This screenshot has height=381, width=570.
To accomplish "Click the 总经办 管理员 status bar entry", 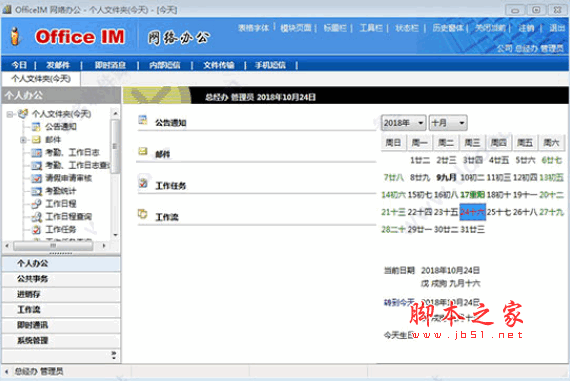I will tap(39, 371).
